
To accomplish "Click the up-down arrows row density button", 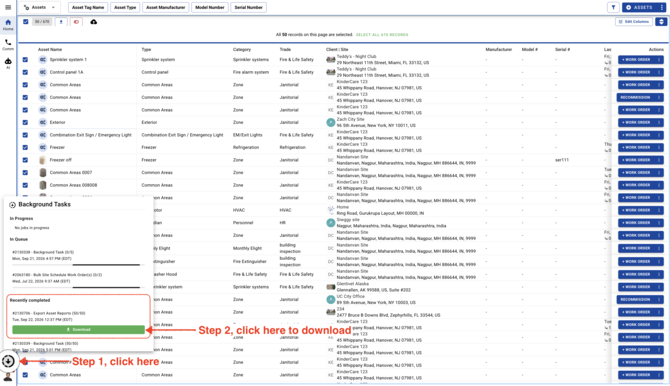I will click(661, 22).
